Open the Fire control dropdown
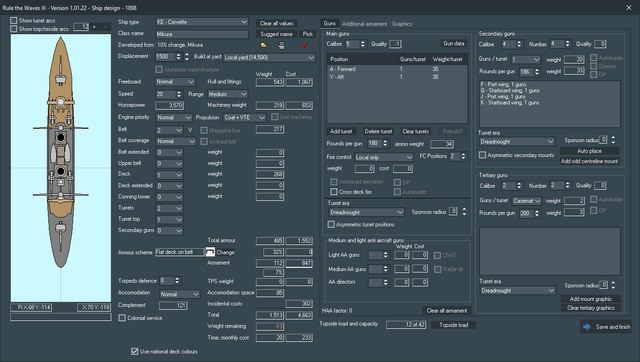 click(x=384, y=157)
